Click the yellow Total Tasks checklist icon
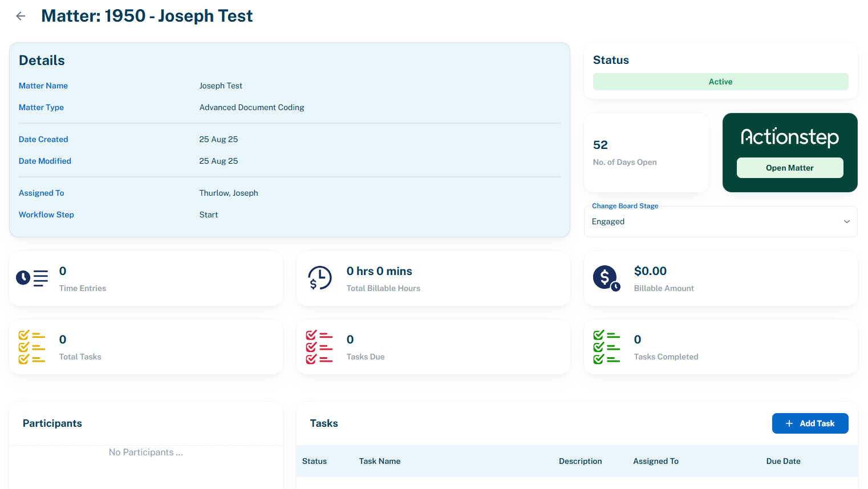 (32, 346)
